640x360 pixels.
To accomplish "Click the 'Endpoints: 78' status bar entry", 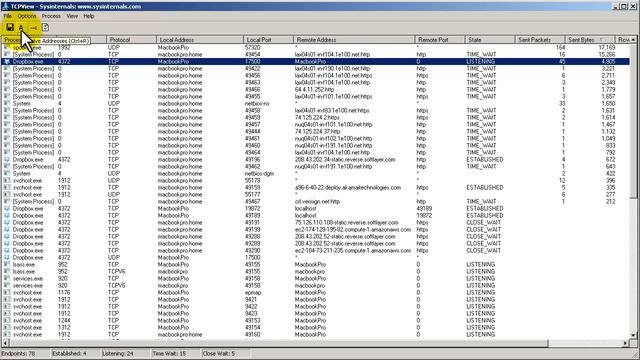I will 18,353.
